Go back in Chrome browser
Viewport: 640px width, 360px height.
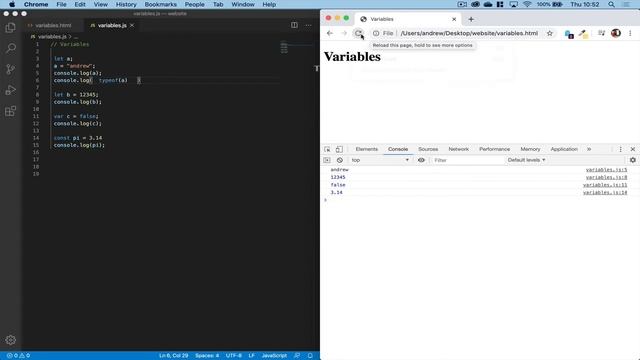tap(330, 33)
